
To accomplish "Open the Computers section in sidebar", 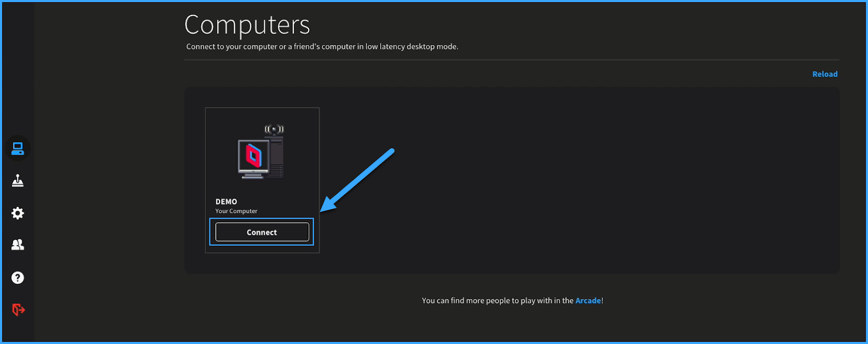I will pos(18,149).
